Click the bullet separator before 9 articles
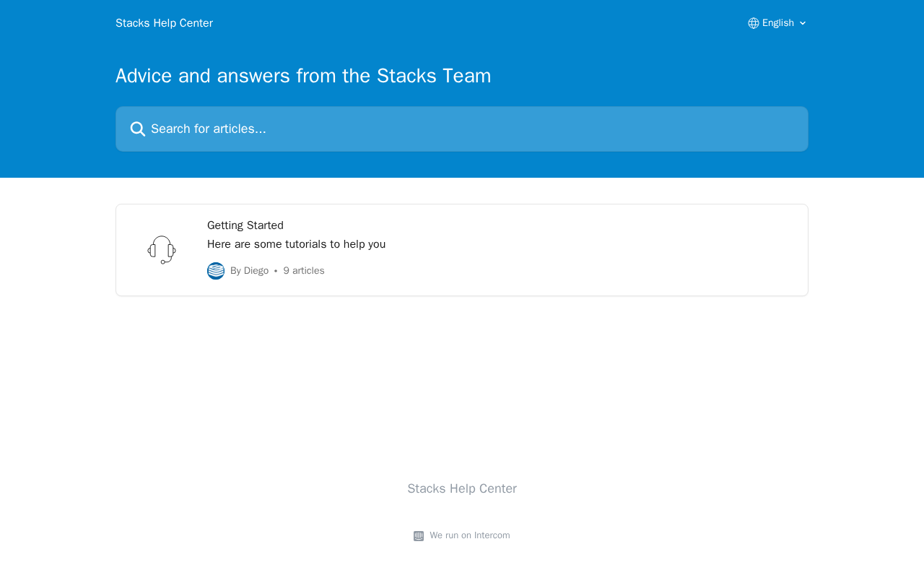Viewport: 924px width, 578px height. coord(276,271)
